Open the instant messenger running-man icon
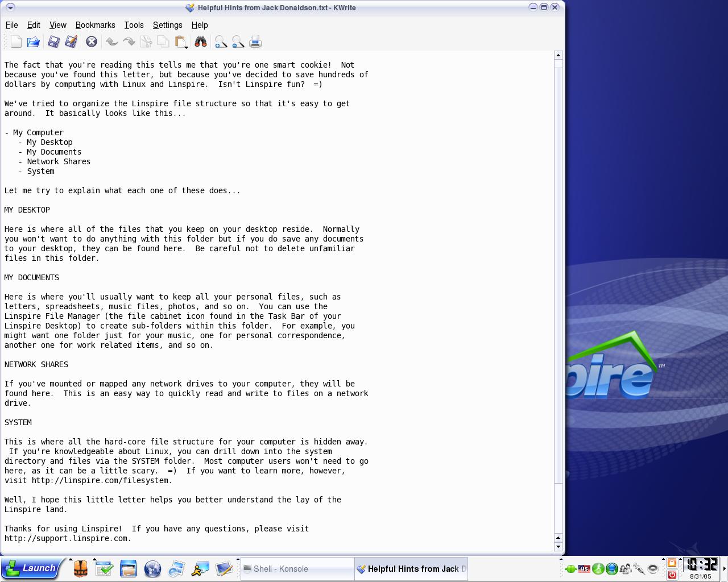 click(200, 568)
